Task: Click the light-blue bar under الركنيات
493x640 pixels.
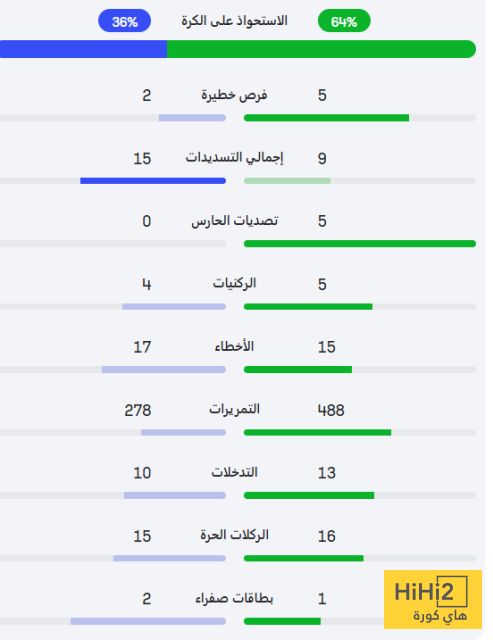Action: tap(174, 307)
